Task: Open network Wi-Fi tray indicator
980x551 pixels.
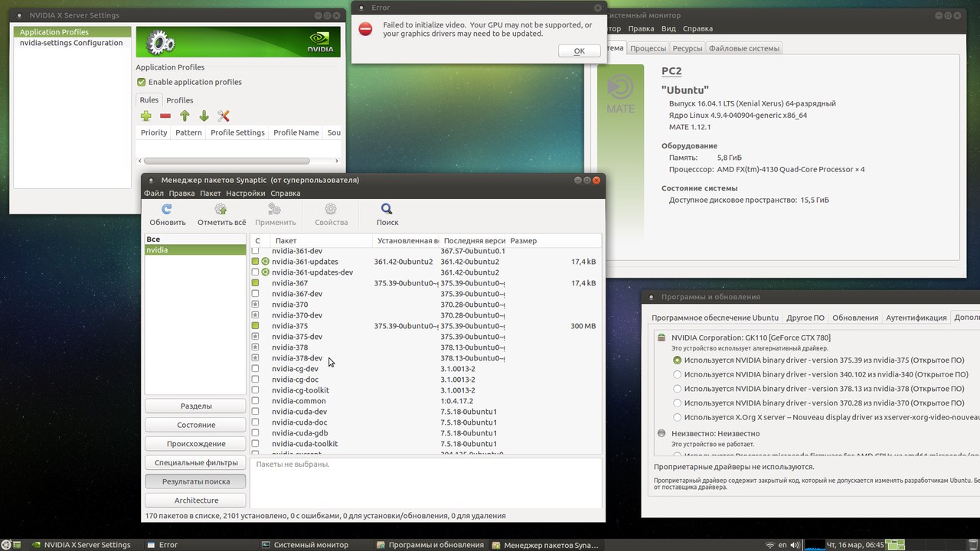Action: tap(770, 545)
